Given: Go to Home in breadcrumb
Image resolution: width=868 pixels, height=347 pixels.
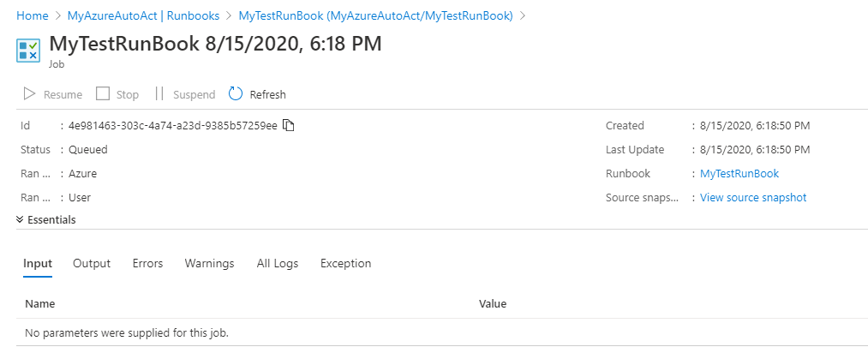Looking at the screenshot, I should tap(33, 16).
